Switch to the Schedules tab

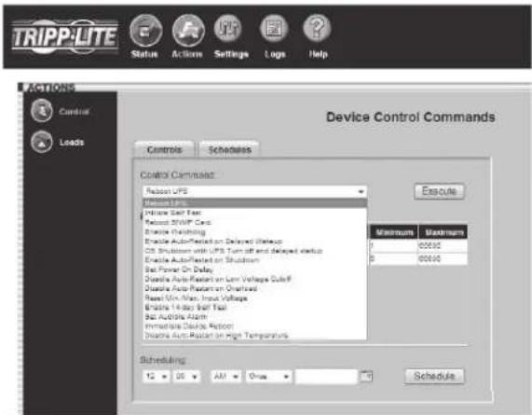(x=229, y=149)
